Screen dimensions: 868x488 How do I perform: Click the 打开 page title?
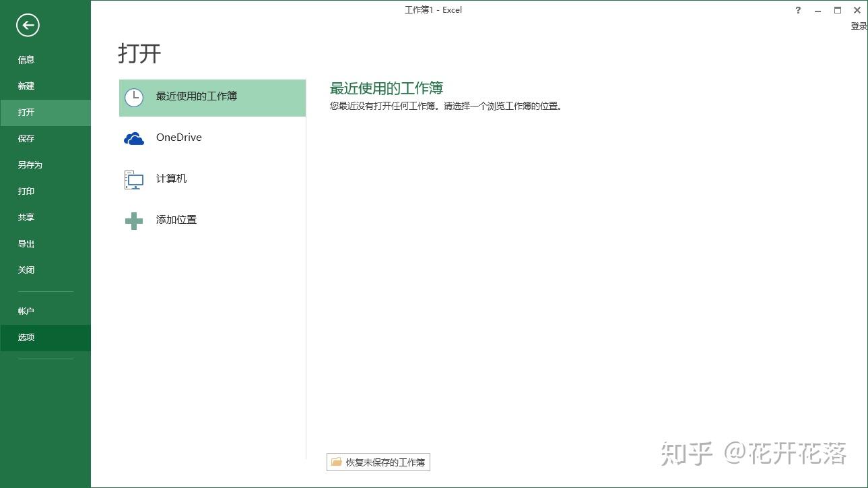pos(140,53)
